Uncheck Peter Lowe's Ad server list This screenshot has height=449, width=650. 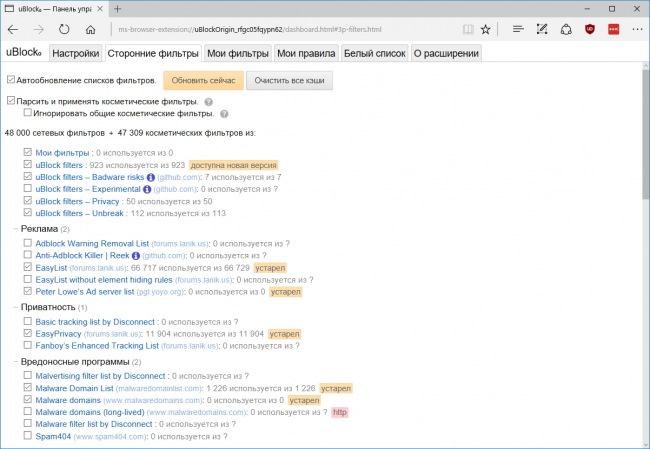[27, 291]
